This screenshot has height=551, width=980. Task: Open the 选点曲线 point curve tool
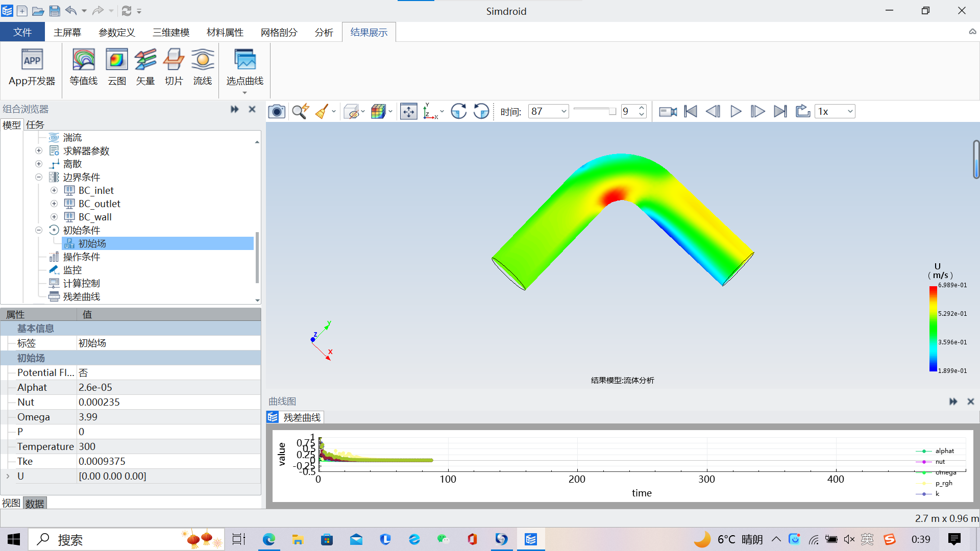(245, 70)
